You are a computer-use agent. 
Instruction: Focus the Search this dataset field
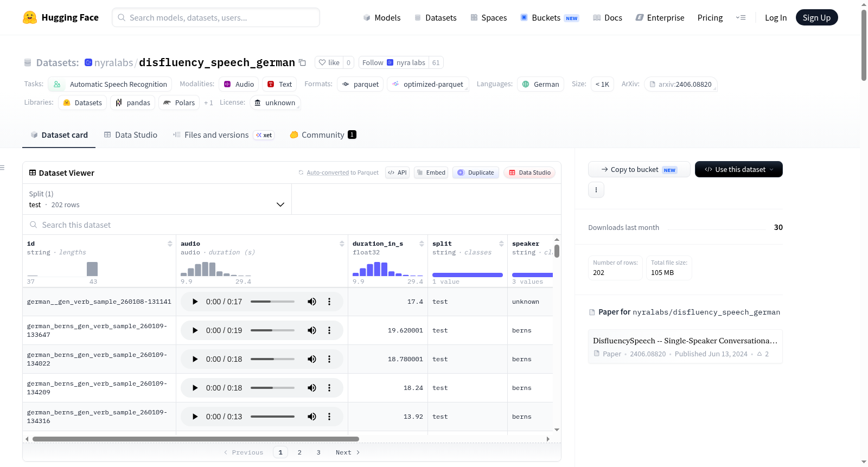[x=292, y=225]
